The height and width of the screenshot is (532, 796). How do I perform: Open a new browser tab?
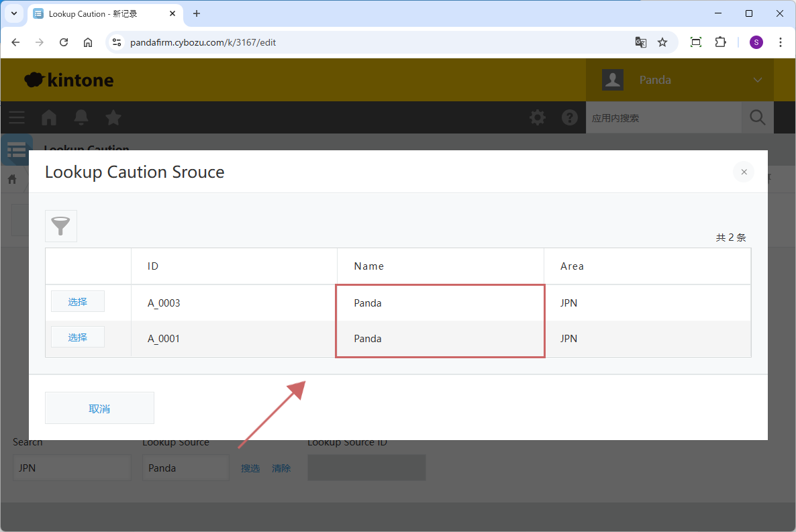click(197, 13)
